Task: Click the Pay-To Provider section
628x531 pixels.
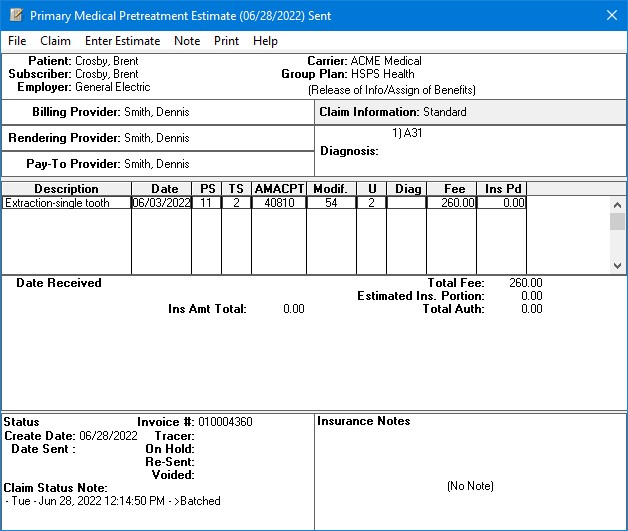Action: tap(158, 164)
